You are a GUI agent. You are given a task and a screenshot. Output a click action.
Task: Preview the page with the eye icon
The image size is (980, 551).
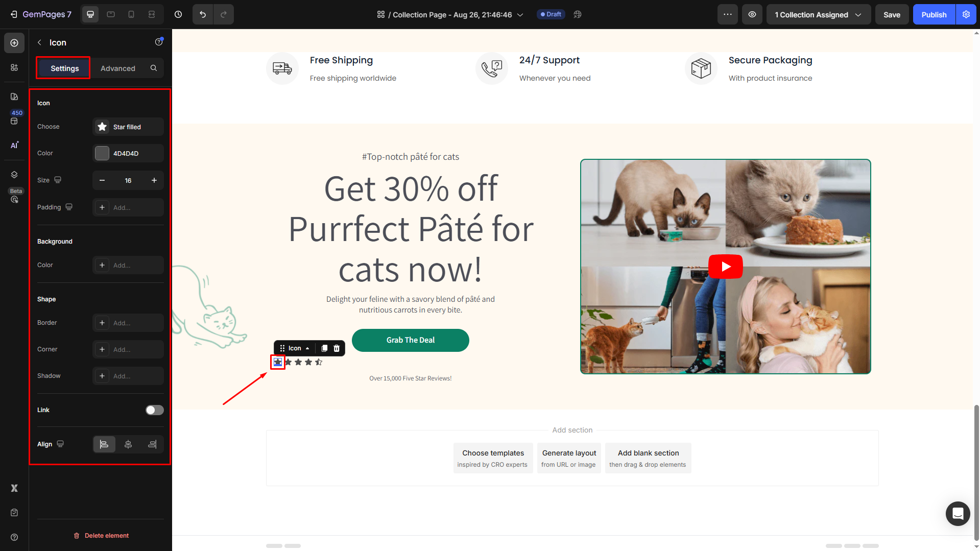coord(752,14)
